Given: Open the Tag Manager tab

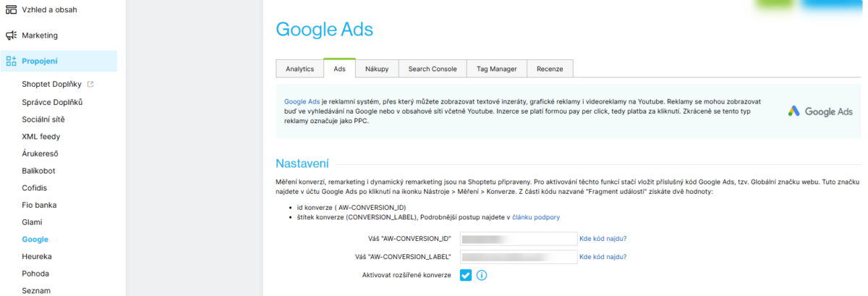Looking at the screenshot, I should (497, 69).
